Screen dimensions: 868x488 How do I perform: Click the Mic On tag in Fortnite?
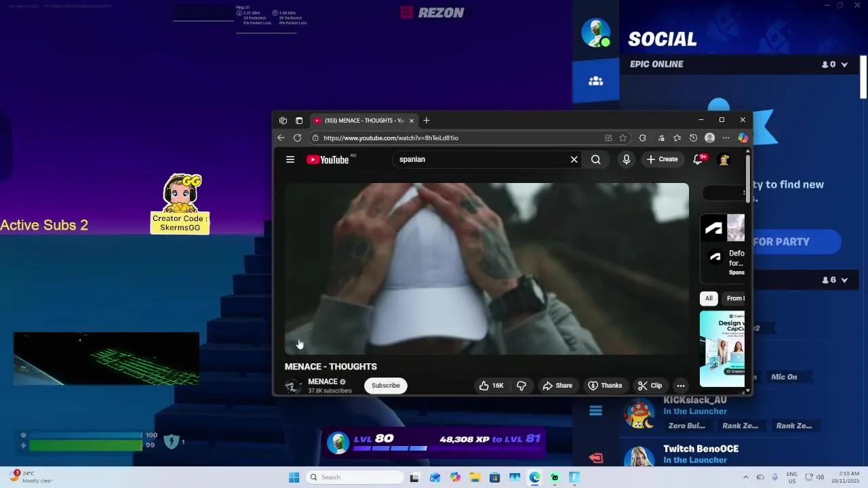pyautogui.click(x=784, y=377)
